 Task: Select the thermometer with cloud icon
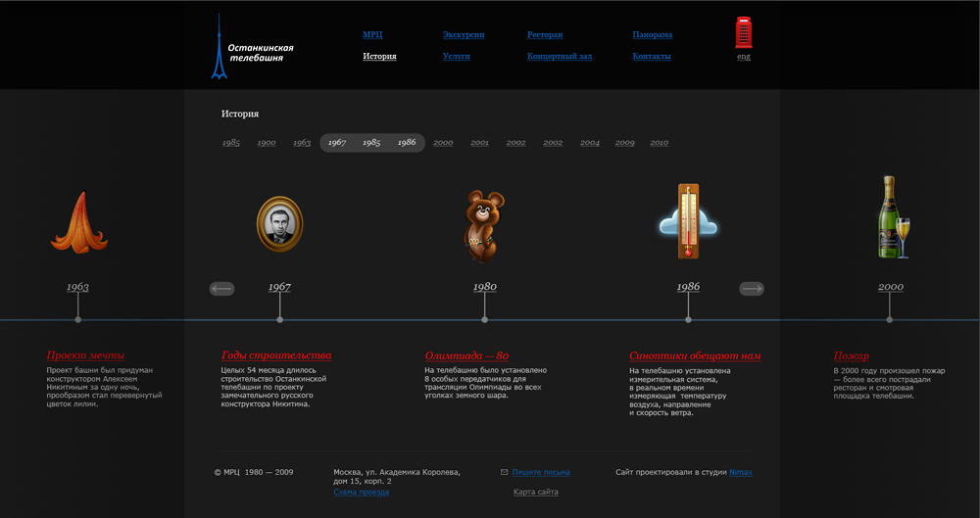click(688, 221)
